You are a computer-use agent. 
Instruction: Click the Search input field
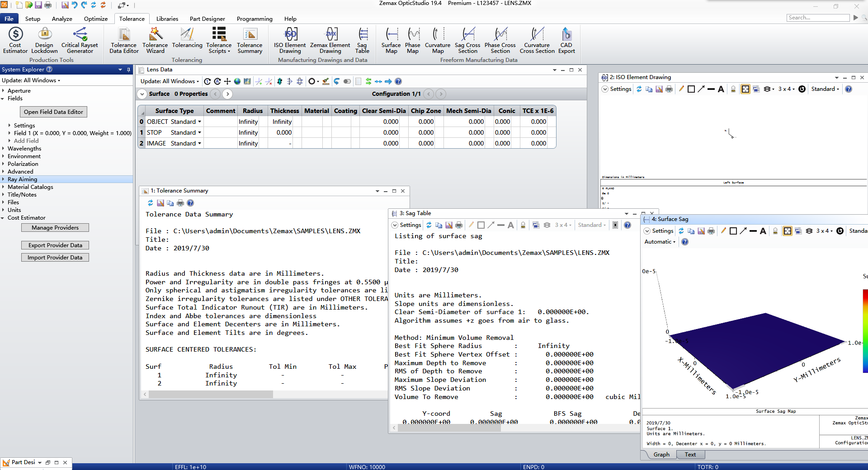818,18
